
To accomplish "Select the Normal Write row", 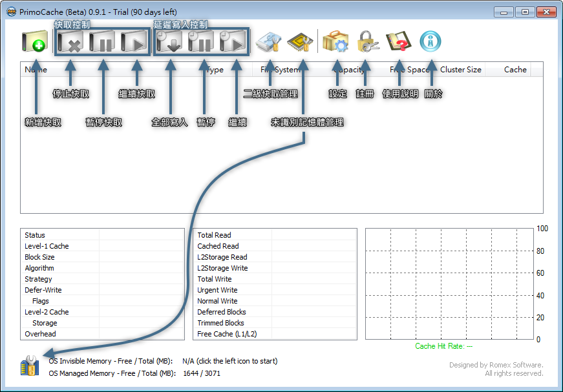I will coord(275,301).
